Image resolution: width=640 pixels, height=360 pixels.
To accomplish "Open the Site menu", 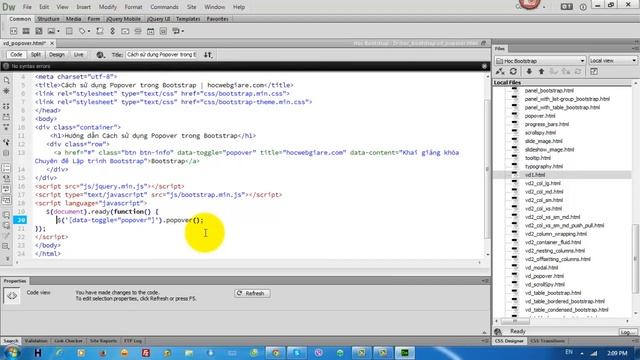I will [191, 7].
